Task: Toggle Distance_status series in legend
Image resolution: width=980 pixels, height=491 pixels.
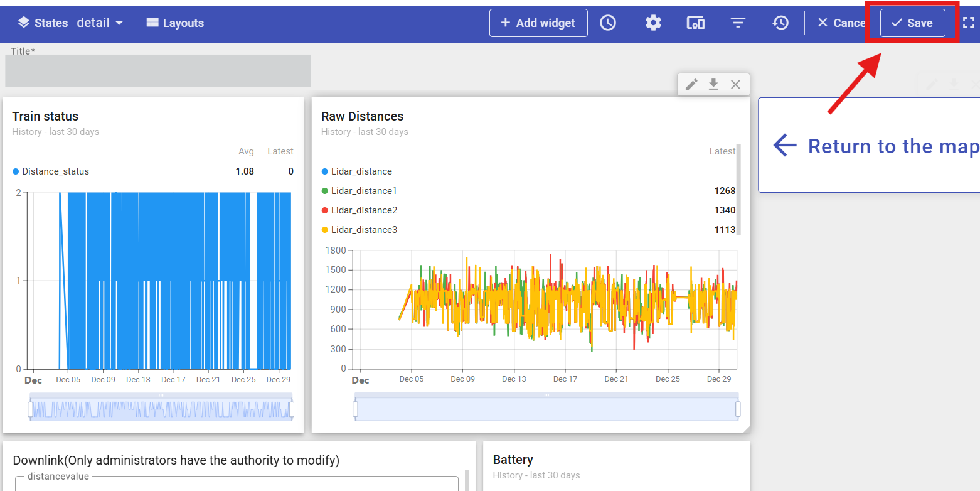Action: click(55, 171)
